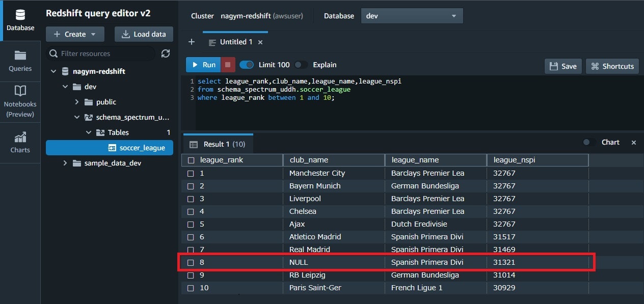The image size is (644, 304).
Task: Click the Tables folder icon
Action: 100,132
